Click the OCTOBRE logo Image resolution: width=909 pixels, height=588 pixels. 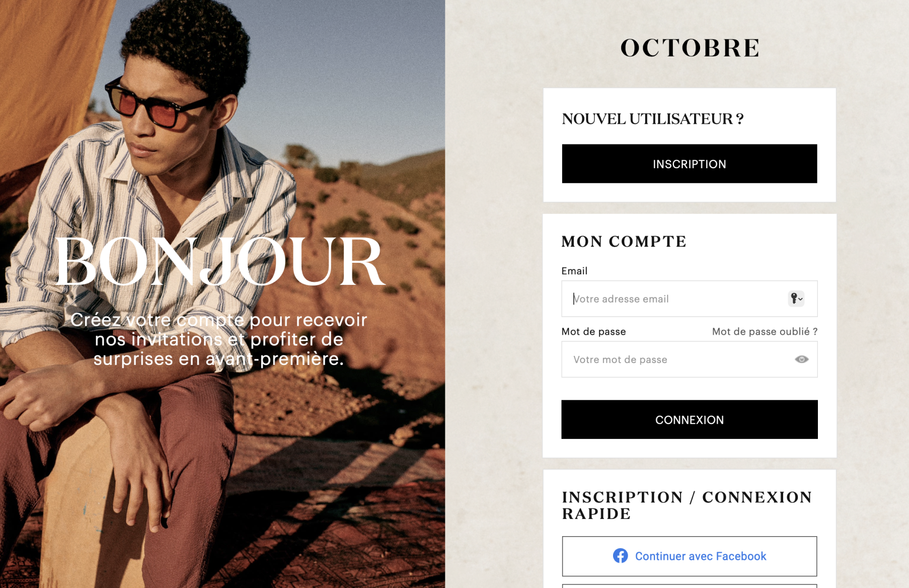pyautogui.click(x=690, y=48)
